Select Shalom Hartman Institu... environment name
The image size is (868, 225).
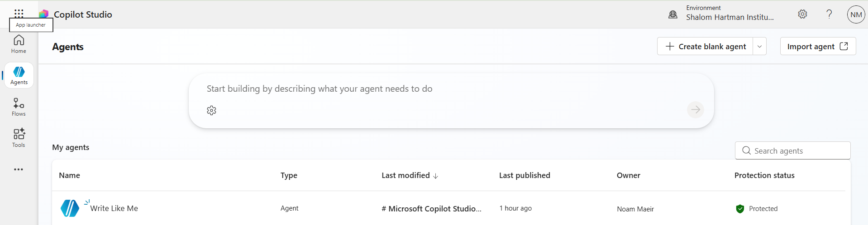(x=730, y=17)
